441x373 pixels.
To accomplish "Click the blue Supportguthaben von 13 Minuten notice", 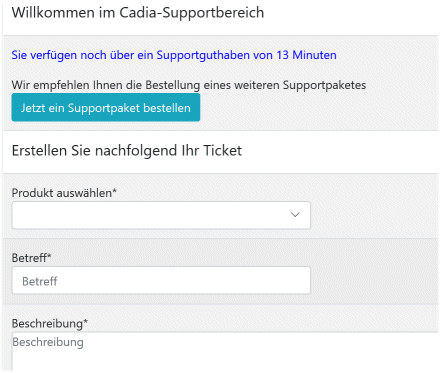I will click(174, 55).
